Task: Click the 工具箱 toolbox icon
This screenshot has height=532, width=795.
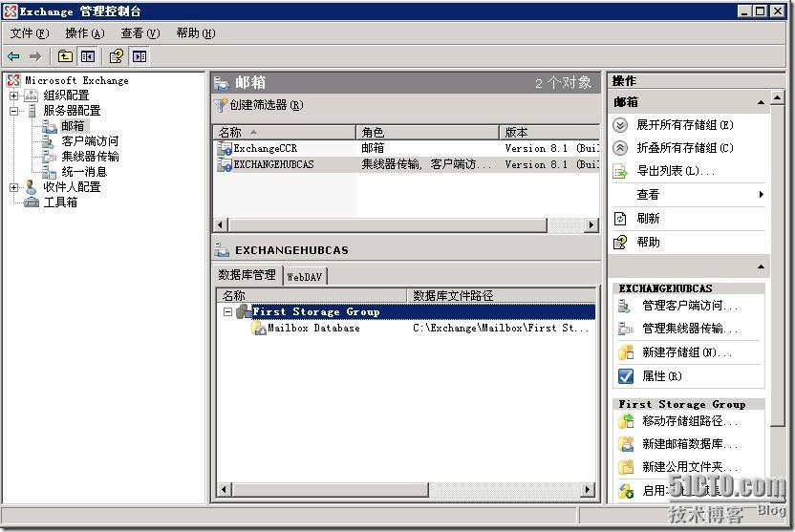Action: [32, 202]
